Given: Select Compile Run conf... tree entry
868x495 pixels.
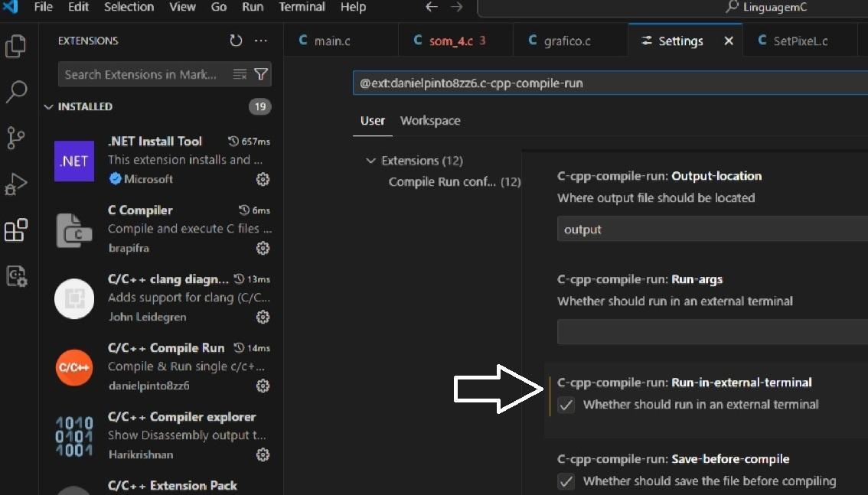Looking at the screenshot, I should (x=454, y=182).
